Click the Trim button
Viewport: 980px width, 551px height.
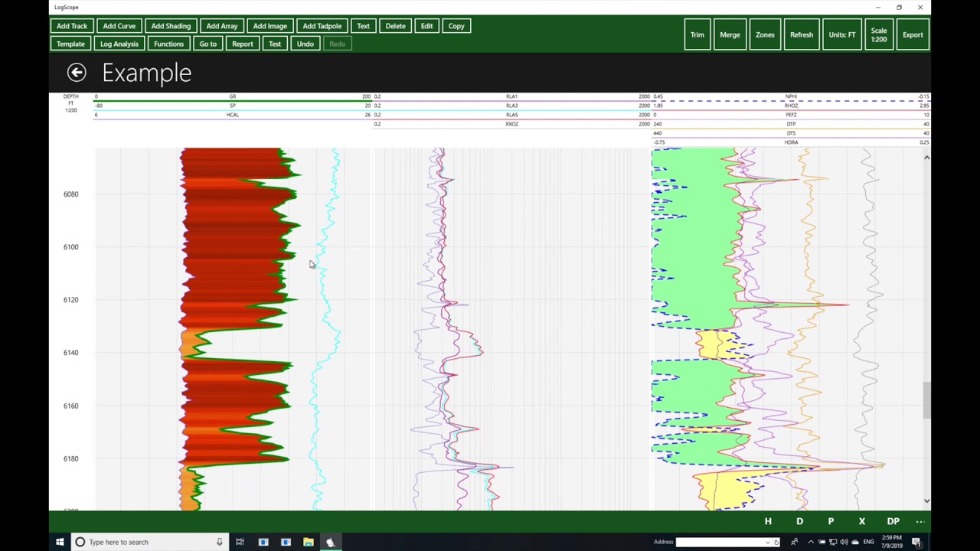tap(697, 34)
